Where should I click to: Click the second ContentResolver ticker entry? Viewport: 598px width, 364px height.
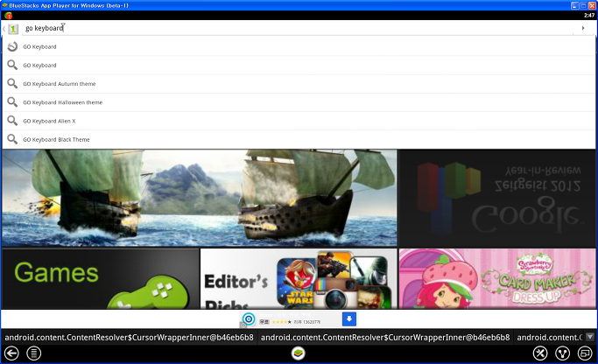point(385,338)
